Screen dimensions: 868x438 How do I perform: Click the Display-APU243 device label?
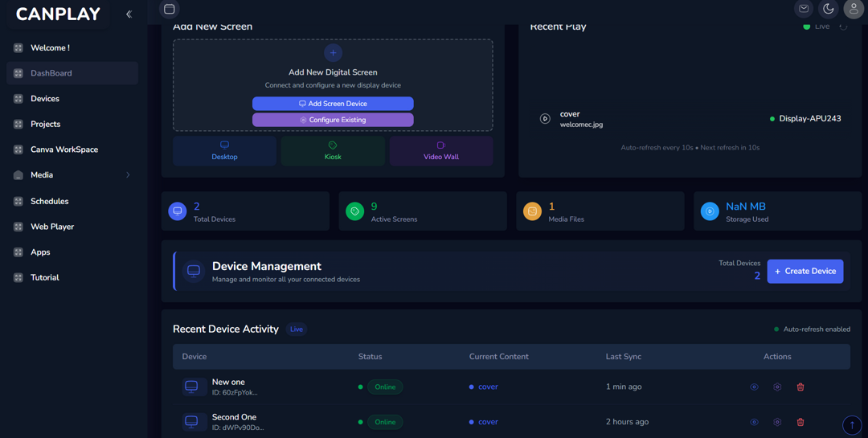point(810,118)
